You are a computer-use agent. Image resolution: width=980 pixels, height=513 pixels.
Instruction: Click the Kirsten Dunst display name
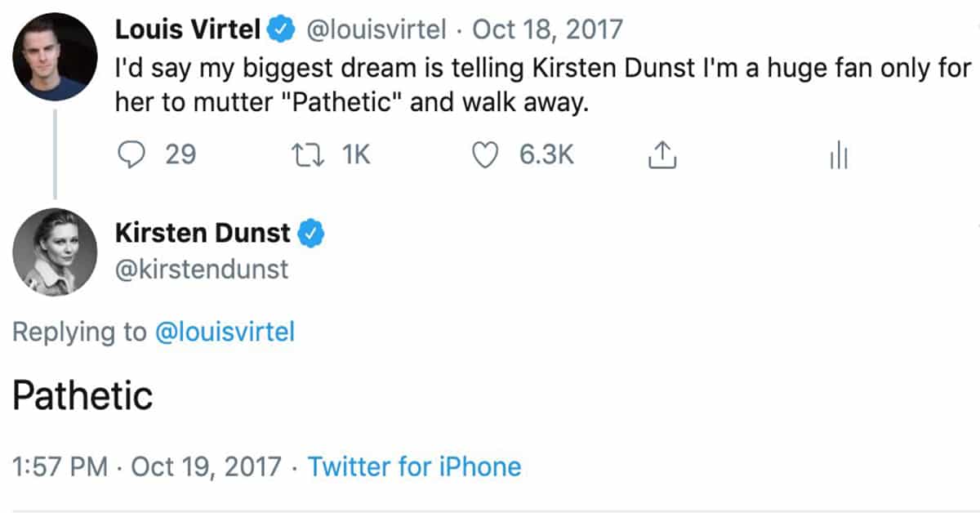203,234
